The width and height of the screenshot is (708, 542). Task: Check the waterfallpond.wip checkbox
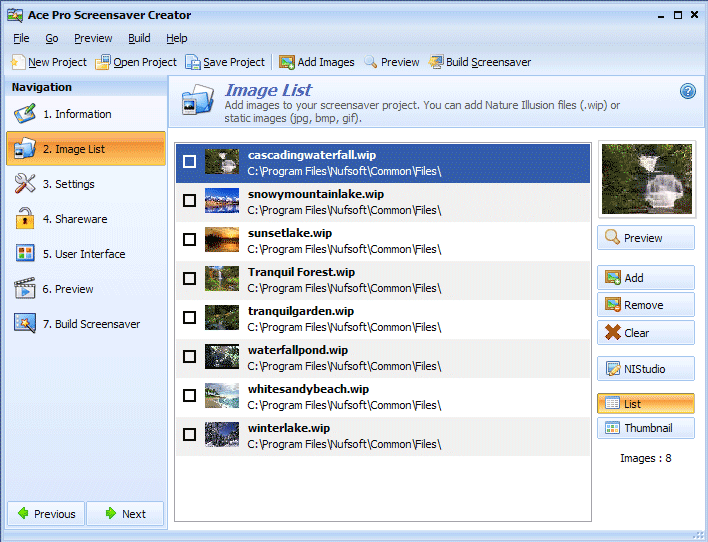[x=190, y=356]
